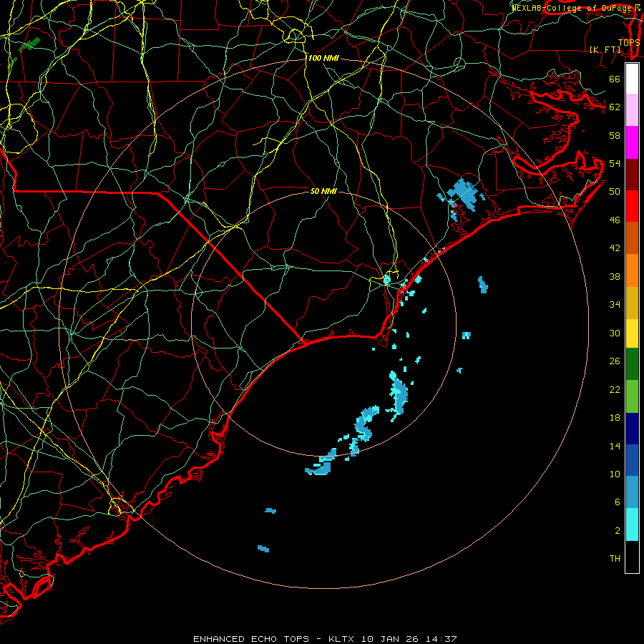
Task: Click the 'NEXLAB-College of DuPage' credit text
Action: point(571,8)
